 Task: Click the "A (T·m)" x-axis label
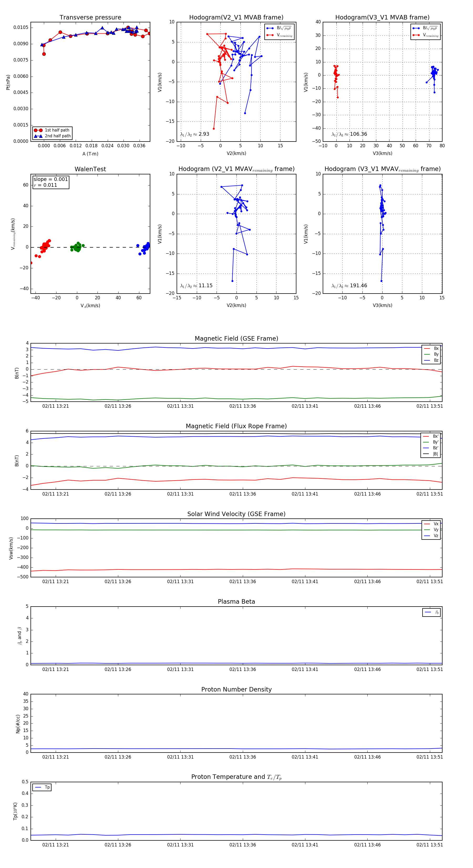click(x=90, y=154)
